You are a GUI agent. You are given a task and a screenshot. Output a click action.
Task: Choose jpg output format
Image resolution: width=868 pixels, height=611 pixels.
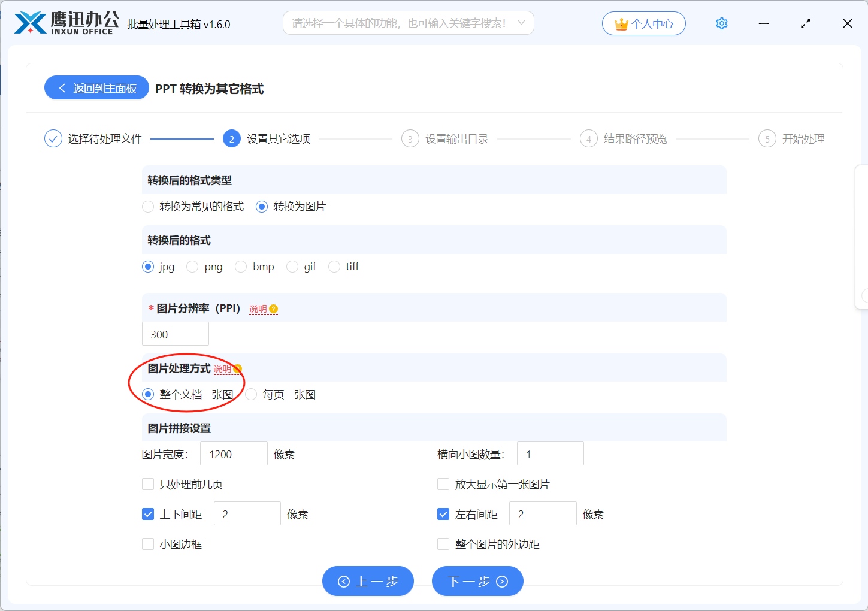tap(148, 267)
